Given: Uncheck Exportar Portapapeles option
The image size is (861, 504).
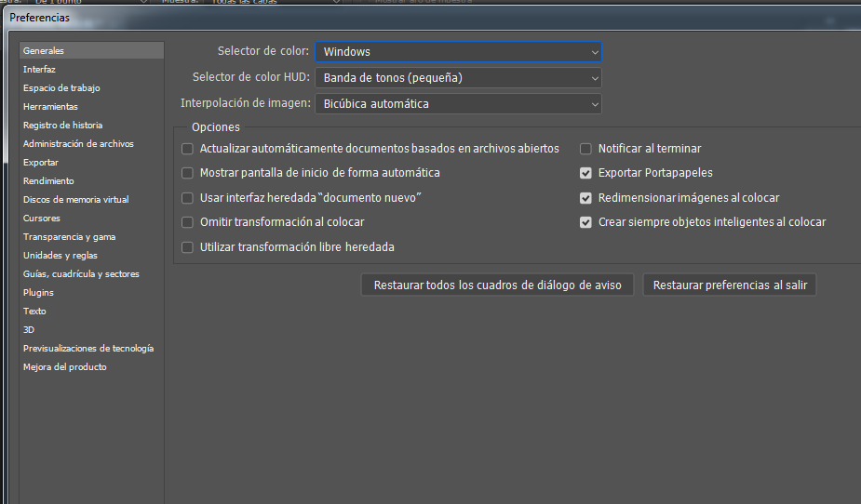Looking at the screenshot, I should [585, 173].
